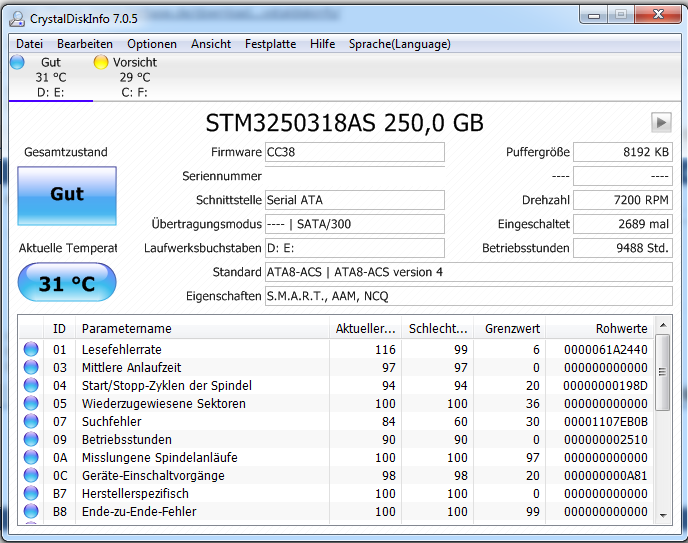This screenshot has height=543, width=688.
Task: Open the Ansicht menu
Action: pyautogui.click(x=211, y=44)
